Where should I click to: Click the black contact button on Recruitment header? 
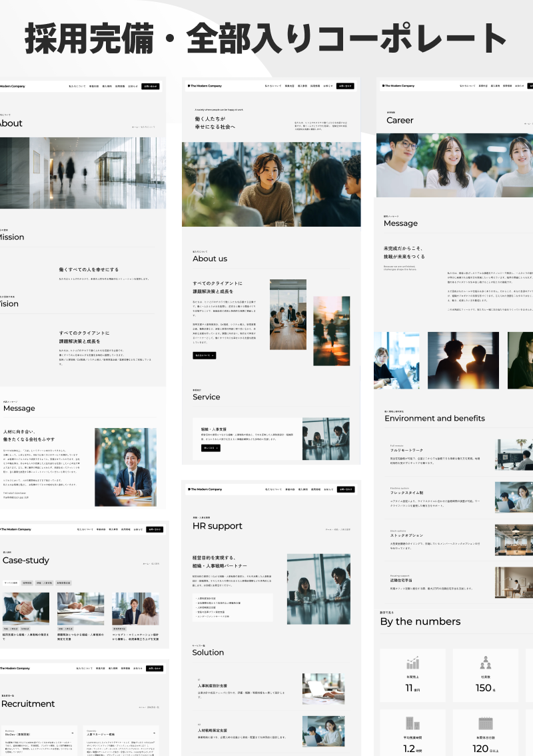click(155, 668)
